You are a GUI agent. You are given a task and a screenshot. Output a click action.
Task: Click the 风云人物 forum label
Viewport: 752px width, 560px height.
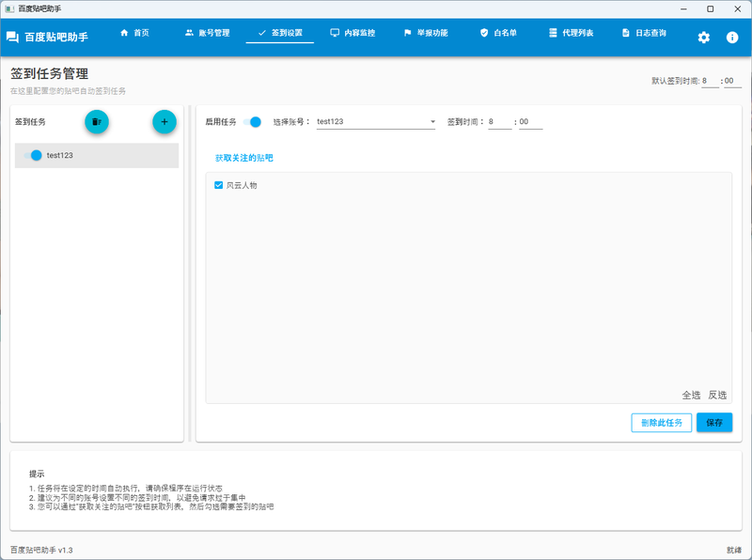pos(242,185)
